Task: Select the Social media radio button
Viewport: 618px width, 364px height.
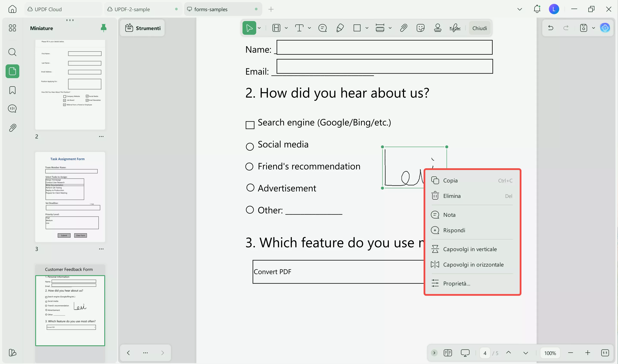Action: tap(250, 147)
